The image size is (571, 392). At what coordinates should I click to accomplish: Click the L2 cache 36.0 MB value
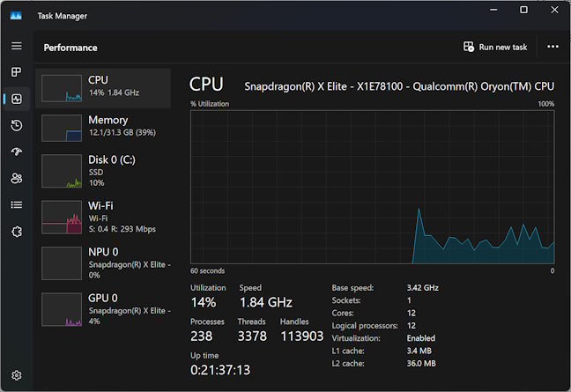[421, 363]
